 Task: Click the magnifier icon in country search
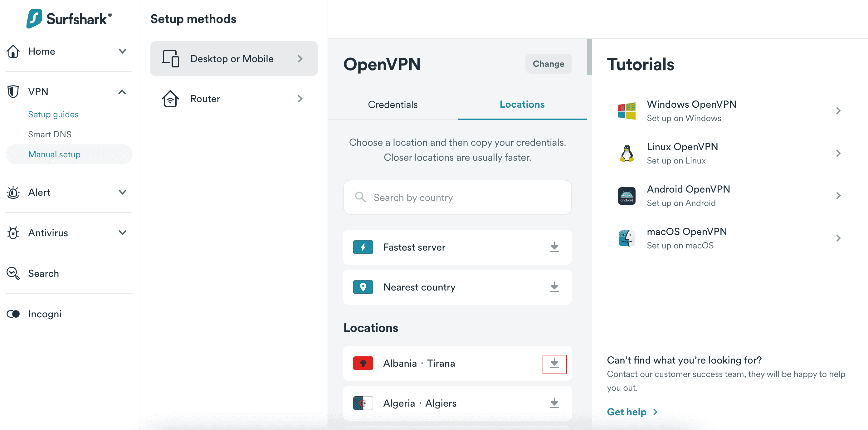360,197
